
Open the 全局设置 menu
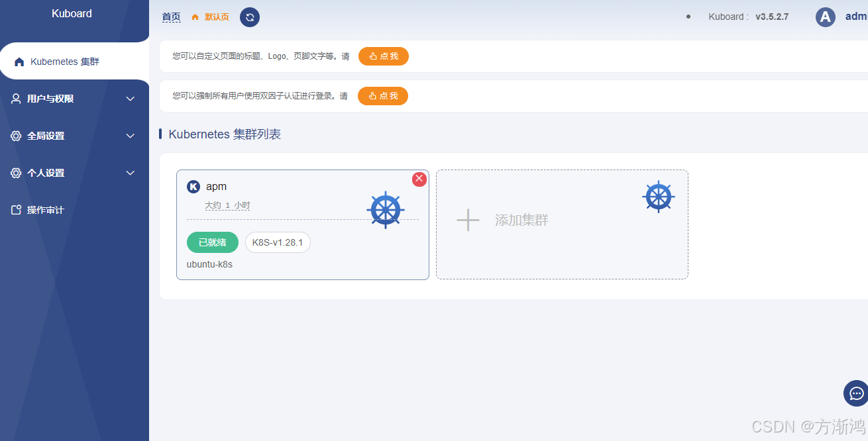click(74, 136)
